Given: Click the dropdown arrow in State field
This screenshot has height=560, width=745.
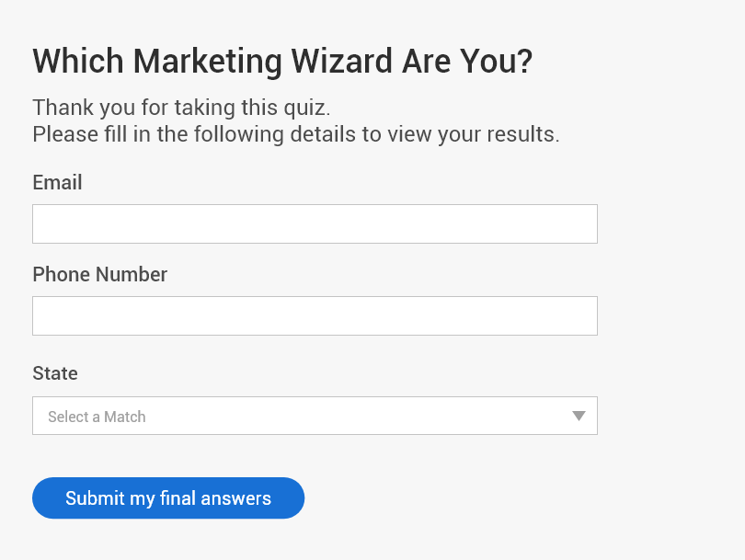Looking at the screenshot, I should (x=579, y=416).
